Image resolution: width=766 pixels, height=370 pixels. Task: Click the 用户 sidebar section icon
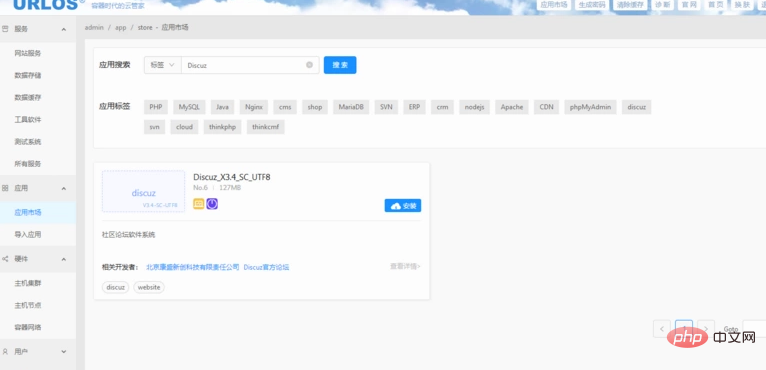(5, 351)
